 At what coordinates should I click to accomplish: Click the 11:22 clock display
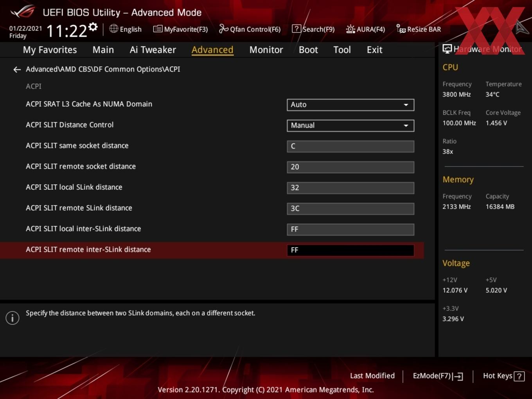66,31
